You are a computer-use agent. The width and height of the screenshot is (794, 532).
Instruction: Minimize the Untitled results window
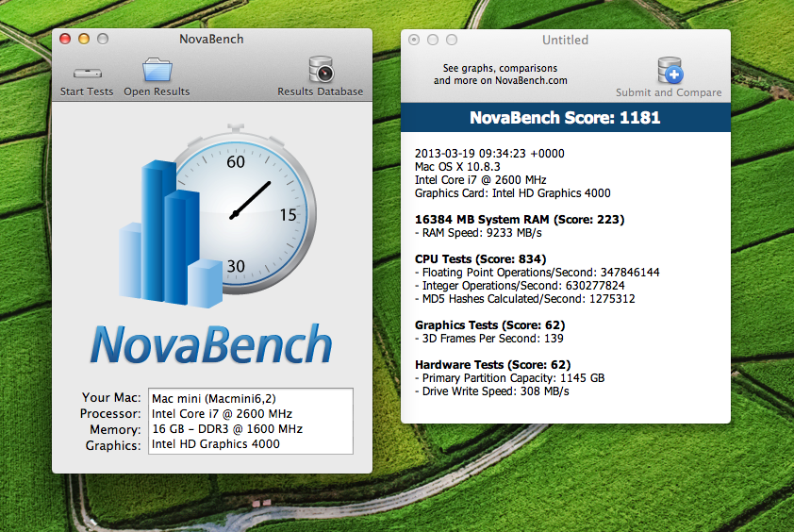433,40
